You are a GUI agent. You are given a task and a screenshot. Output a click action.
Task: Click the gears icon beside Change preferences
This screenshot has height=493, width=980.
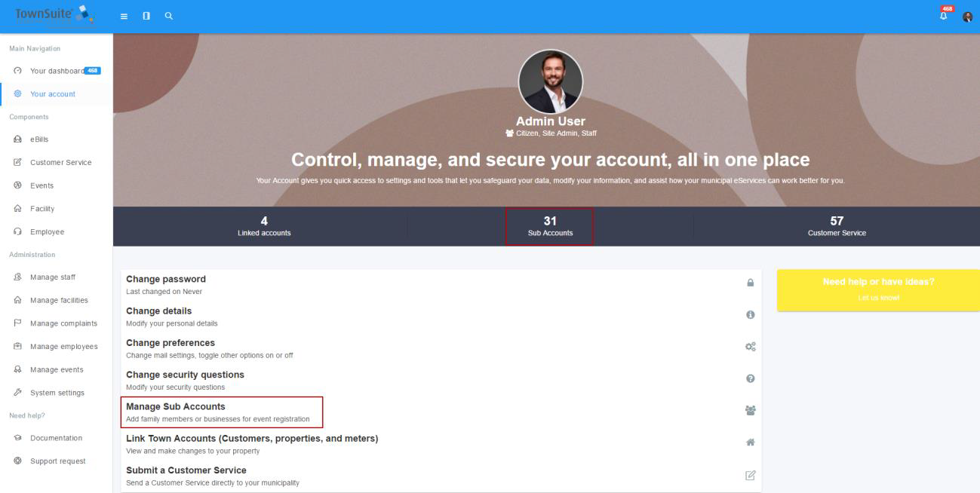pos(750,347)
